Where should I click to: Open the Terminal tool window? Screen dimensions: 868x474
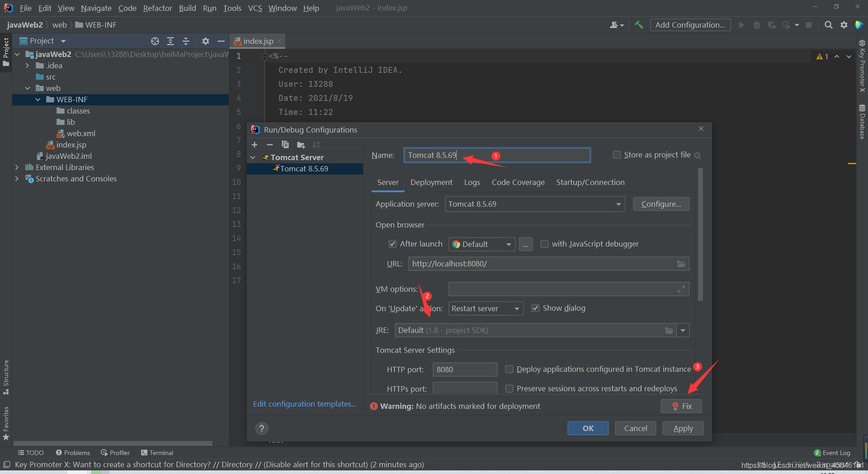(157, 453)
